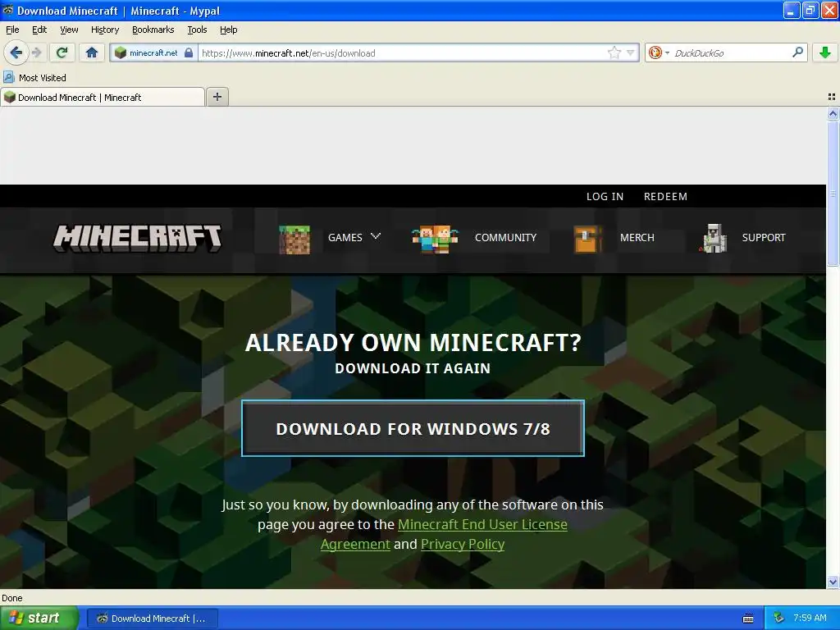
Task: Click the REDEEM link
Action: (x=665, y=197)
